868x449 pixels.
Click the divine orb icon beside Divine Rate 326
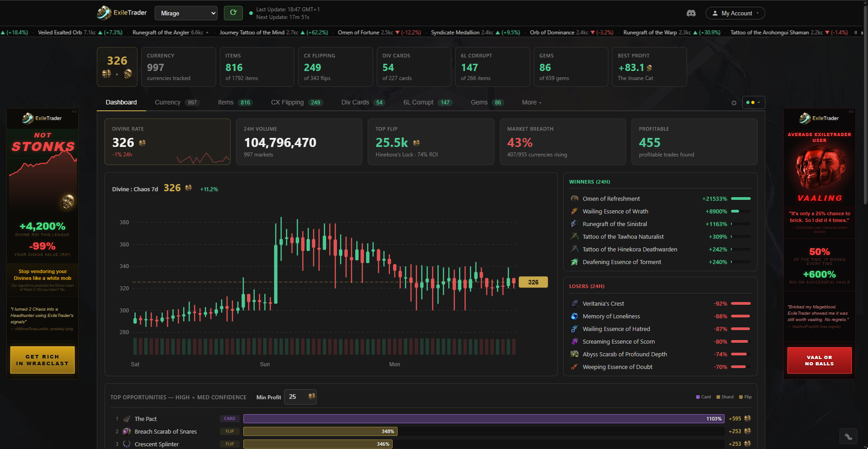[x=142, y=143]
